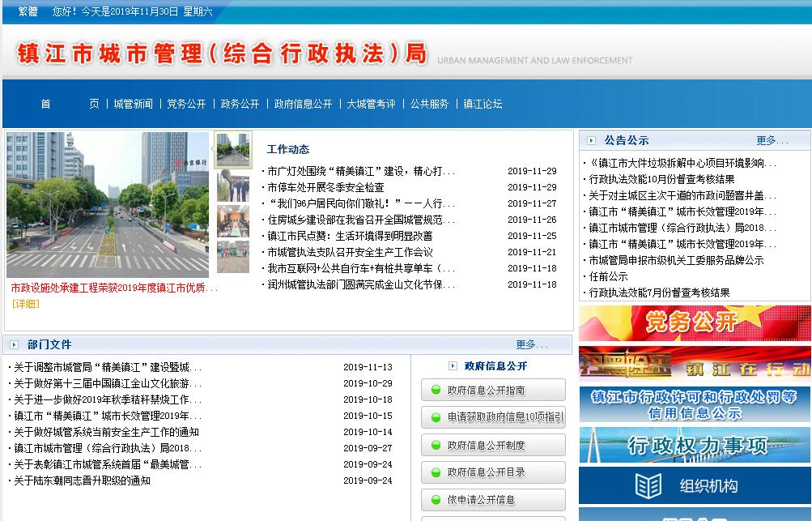Open the [详细] link under the slideshow
The width and height of the screenshot is (812, 521).
(x=25, y=305)
